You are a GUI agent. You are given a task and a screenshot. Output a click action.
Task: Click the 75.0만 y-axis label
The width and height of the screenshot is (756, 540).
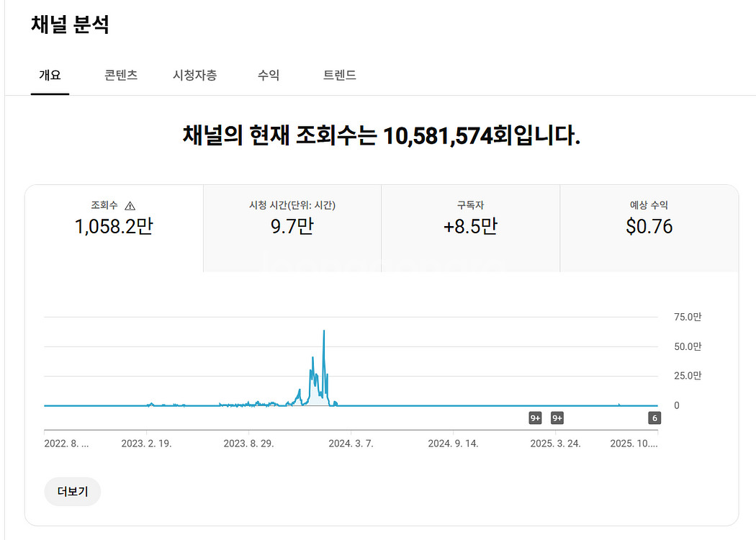[x=687, y=317]
